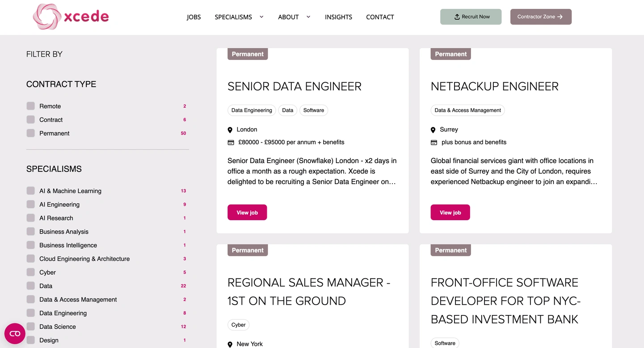Check the AI & Machine Learning specialism

pos(31,191)
